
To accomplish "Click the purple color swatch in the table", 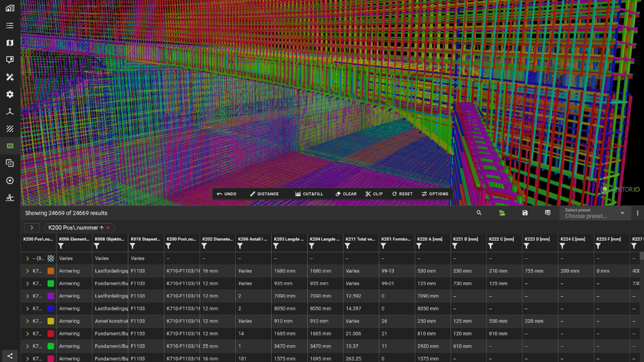I will (x=50, y=296).
